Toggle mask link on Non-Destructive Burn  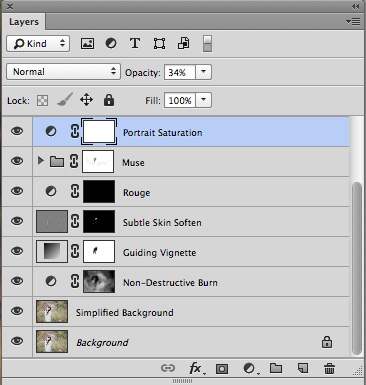[x=75, y=281]
